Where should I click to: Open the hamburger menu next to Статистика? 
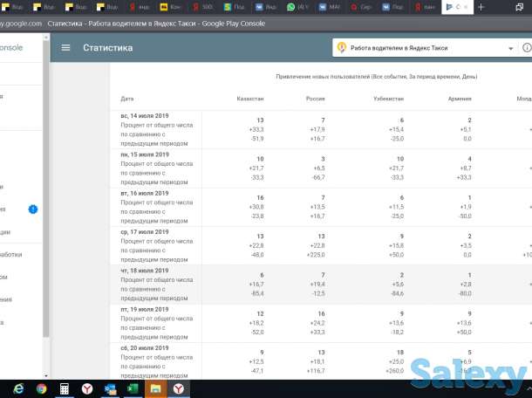pos(65,48)
